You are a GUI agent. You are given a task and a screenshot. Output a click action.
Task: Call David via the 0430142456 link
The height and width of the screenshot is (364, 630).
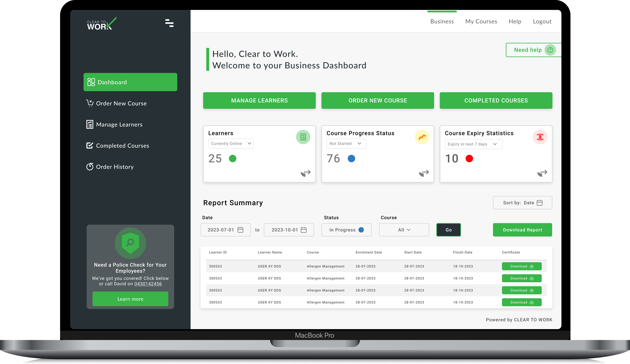[148, 284]
